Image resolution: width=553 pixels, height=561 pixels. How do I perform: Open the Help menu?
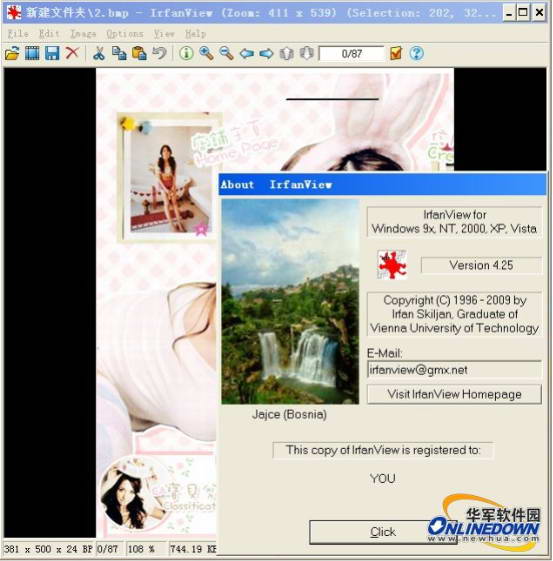(195, 34)
